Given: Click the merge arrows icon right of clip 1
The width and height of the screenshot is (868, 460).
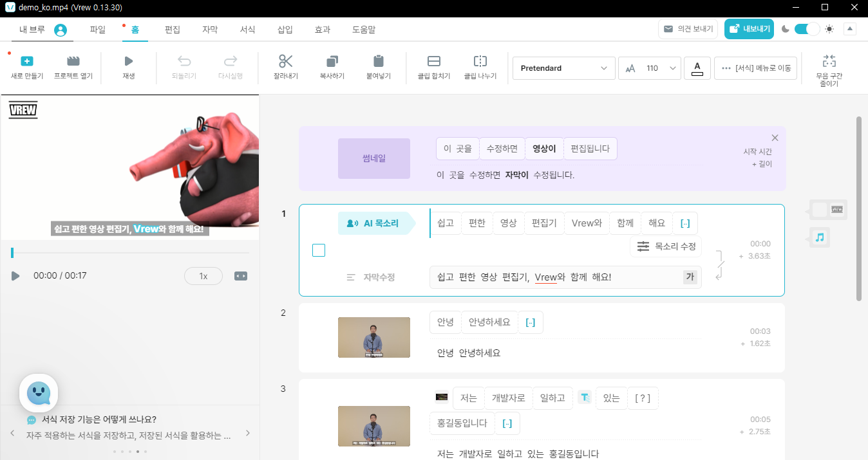Looking at the screenshot, I should click(x=720, y=264).
